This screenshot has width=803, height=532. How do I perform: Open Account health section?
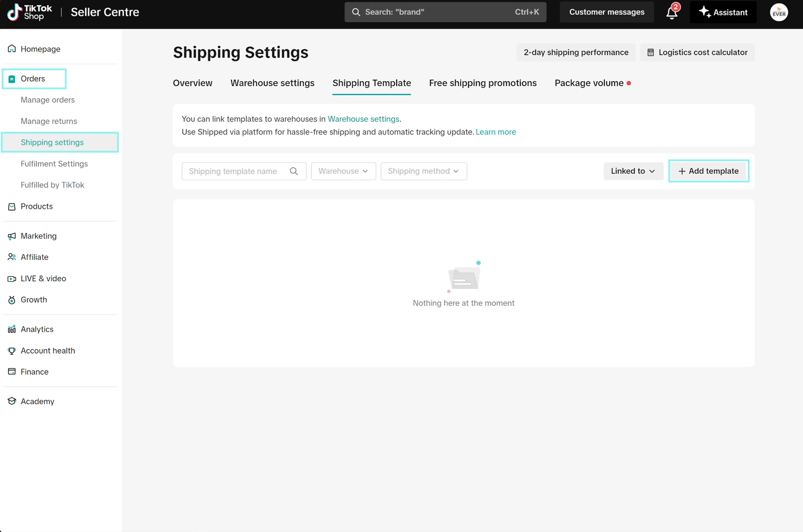(48, 351)
